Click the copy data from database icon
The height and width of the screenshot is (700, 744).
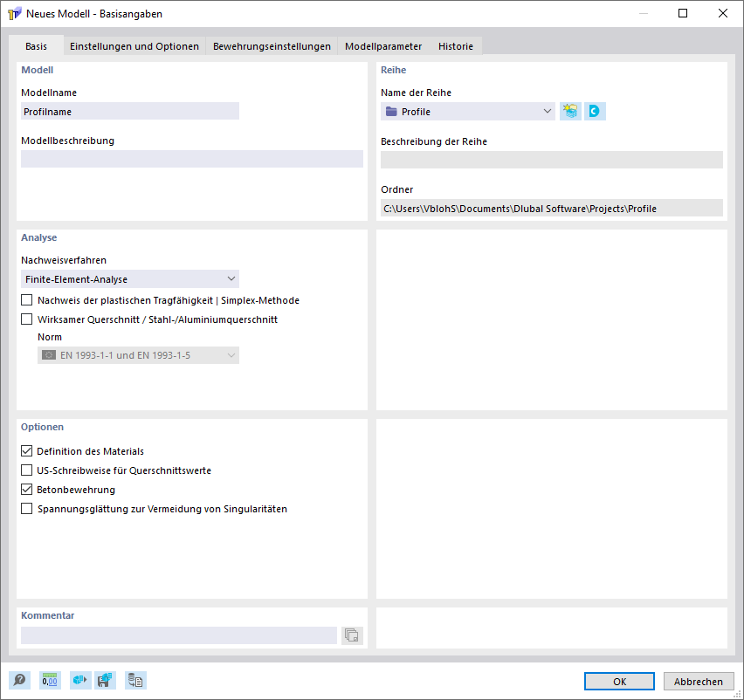click(135, 680)
